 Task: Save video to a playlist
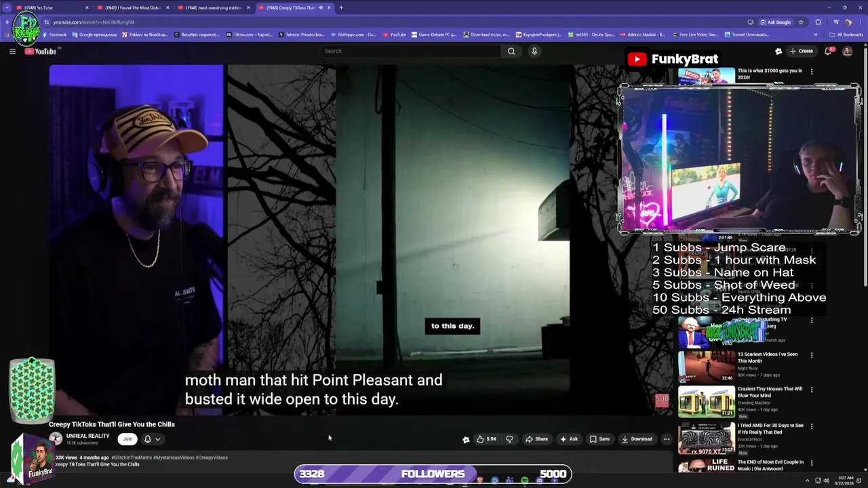(599, 439)
